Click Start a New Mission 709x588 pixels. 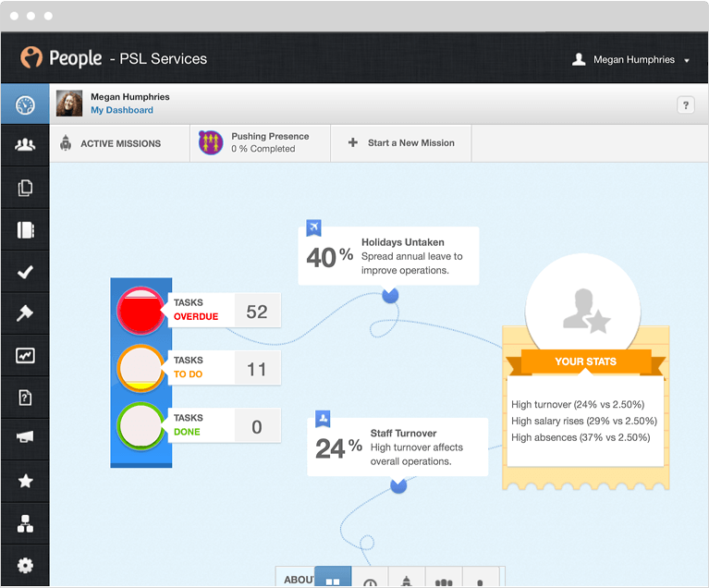pyautogui.click(x=401, y=143)
